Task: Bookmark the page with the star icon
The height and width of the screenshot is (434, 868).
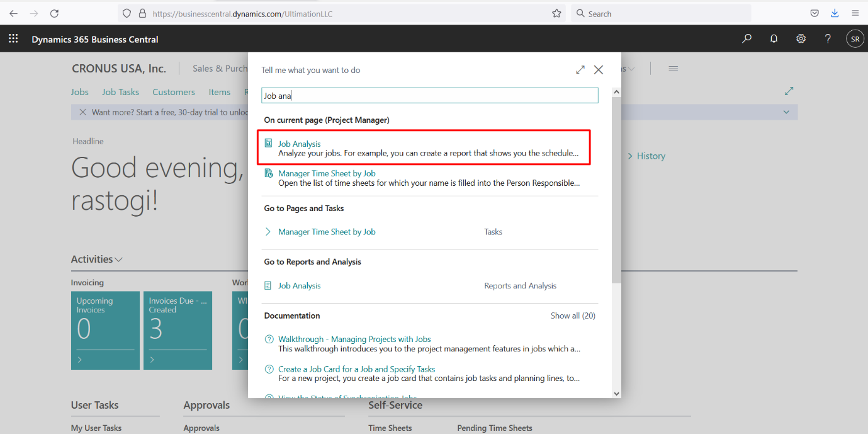Action: click(556, 13)
